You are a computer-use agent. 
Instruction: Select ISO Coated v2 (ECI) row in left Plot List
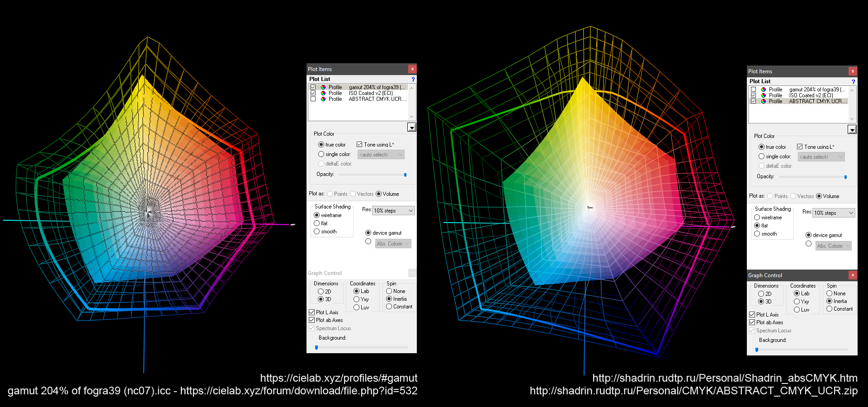pos(371,93)
